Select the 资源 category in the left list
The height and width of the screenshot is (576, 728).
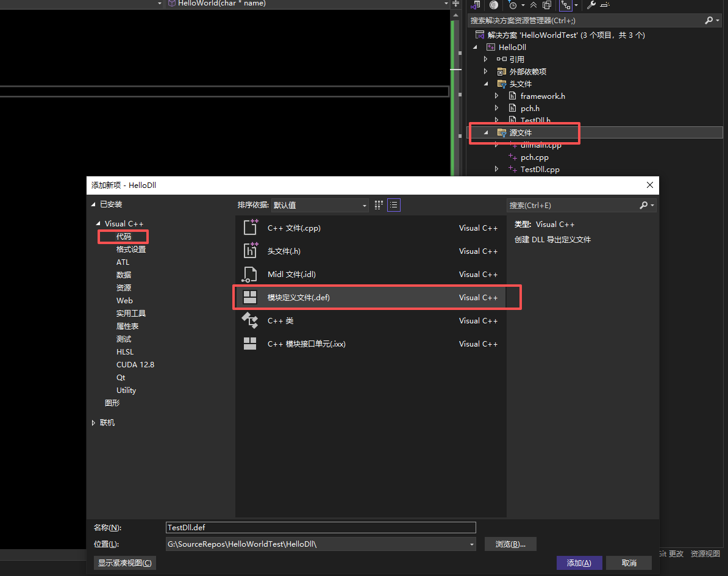click(124, 288)
